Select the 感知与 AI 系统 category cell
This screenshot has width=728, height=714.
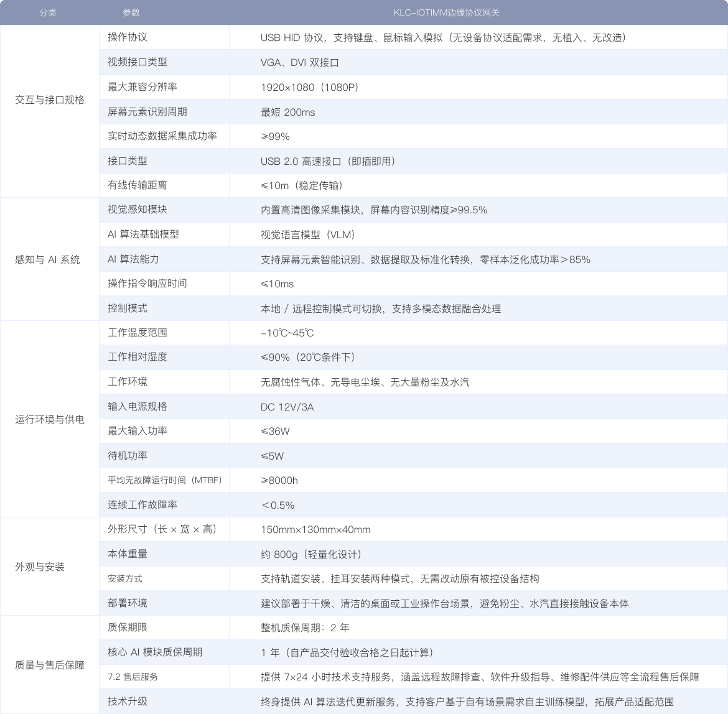point(48,259)
